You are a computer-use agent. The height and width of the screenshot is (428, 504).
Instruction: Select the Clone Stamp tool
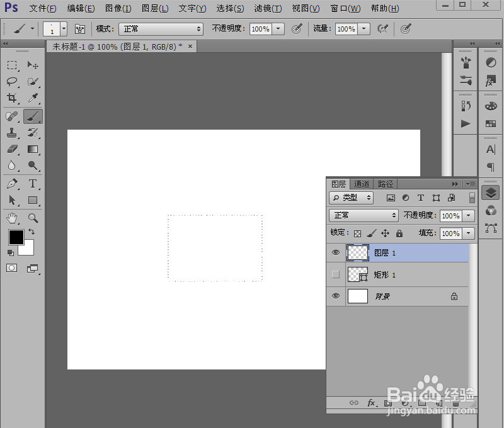click(x=12, y=133)
